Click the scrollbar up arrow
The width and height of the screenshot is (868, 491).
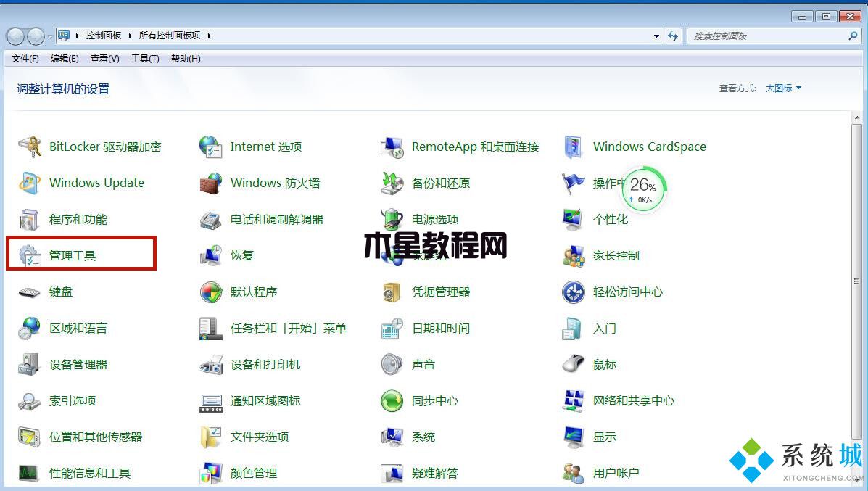pos(857,118)
